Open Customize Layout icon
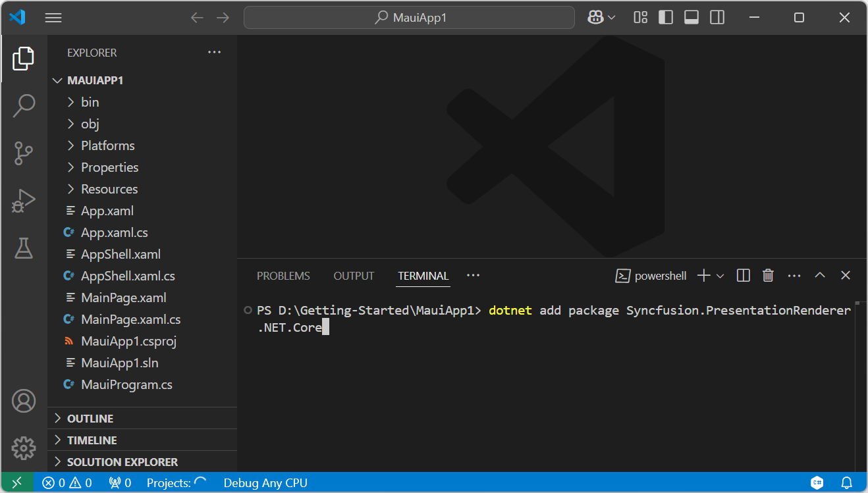Image resolution: width=868 pixels, height=493 pixels. click(640, 18)
